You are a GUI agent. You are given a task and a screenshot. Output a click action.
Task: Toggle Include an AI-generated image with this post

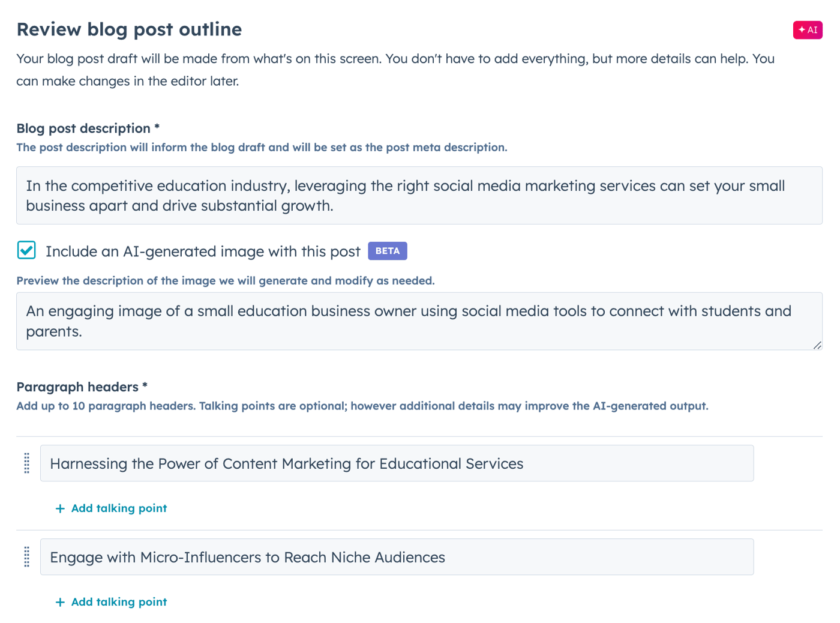click(x=26, y=251)
